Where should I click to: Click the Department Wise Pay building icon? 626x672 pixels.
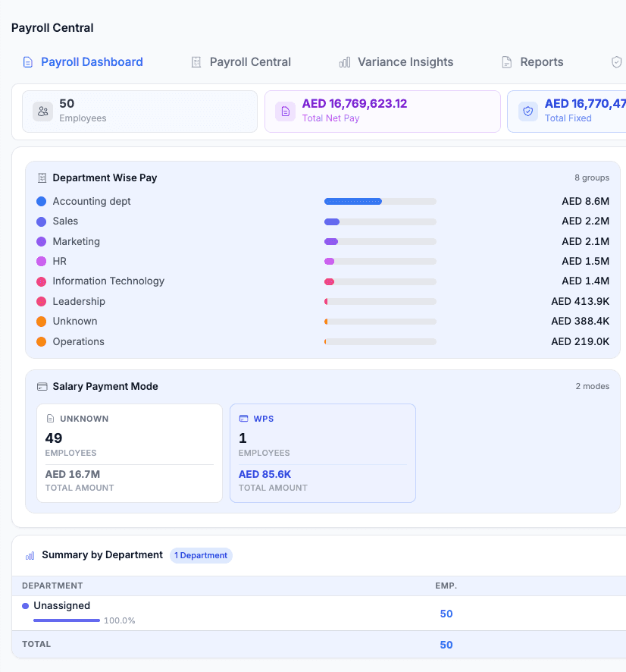click(x=42, y=177)
